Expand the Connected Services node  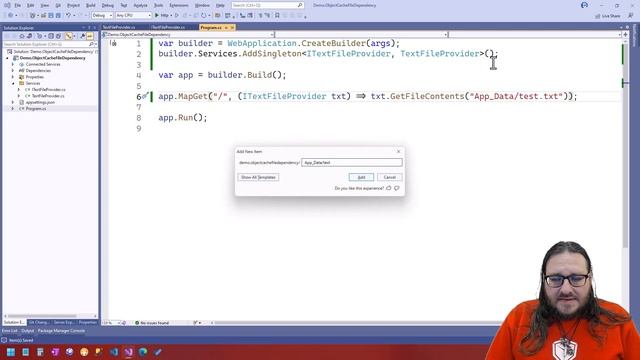(13, 64)
